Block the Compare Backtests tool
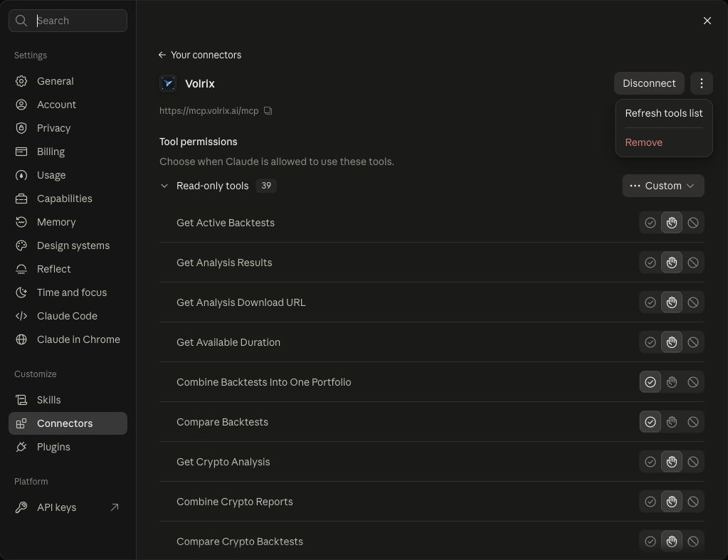The image size is (728, 560). coord(692,422)
